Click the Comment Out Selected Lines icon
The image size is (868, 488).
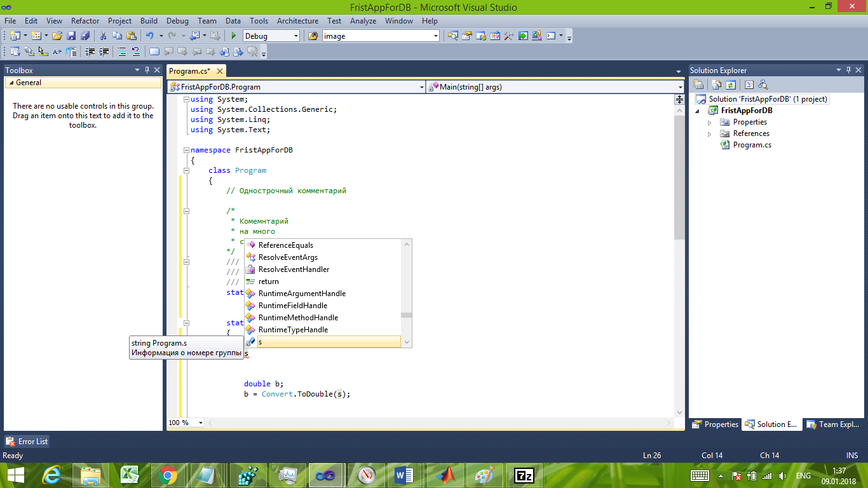(121, 51)
